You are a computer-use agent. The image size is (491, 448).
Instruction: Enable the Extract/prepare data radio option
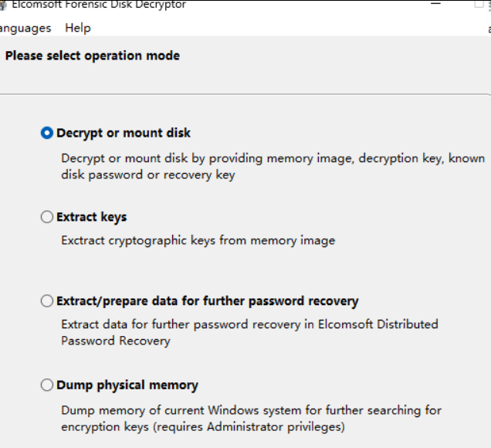click(47, 300)
